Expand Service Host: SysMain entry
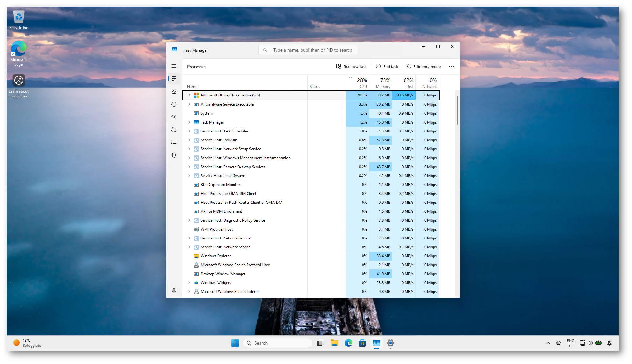 tap(189, 140)
